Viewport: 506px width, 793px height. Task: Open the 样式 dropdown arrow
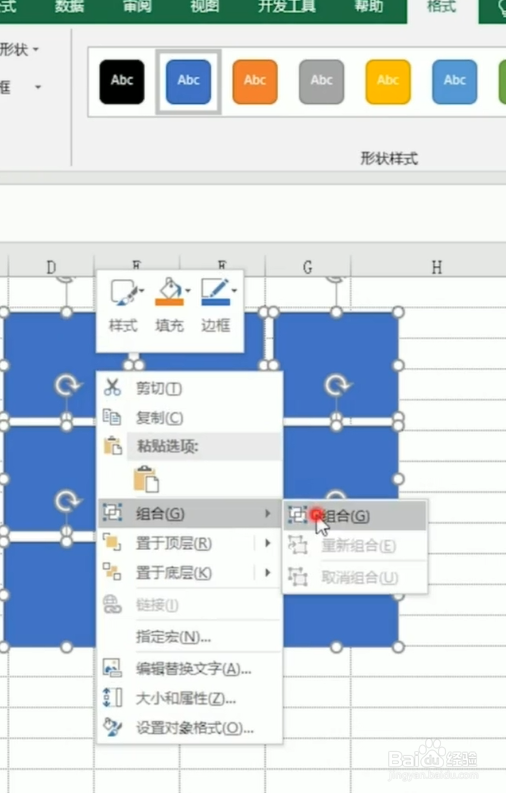(x=142, y=291)
